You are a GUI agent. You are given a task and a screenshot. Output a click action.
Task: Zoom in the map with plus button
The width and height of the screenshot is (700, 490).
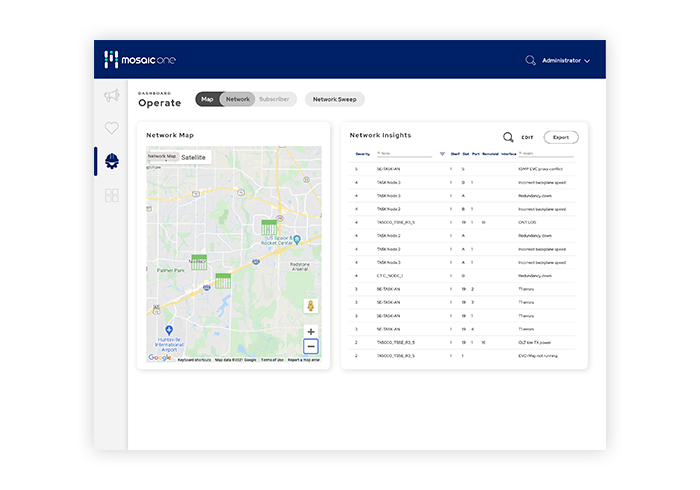[x=311, y=331]
